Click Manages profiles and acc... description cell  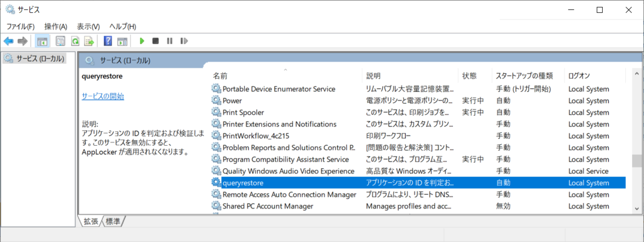point(410,206)
